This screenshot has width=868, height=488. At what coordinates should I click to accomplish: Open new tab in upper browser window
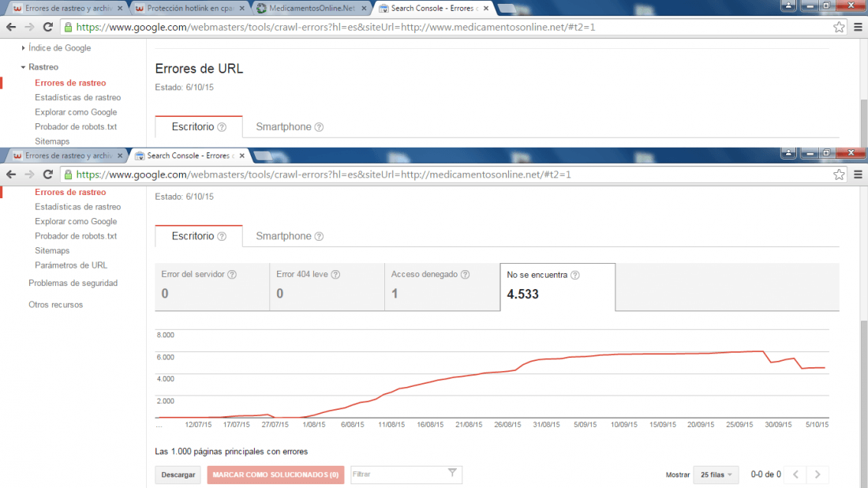[x=507, y=9]
